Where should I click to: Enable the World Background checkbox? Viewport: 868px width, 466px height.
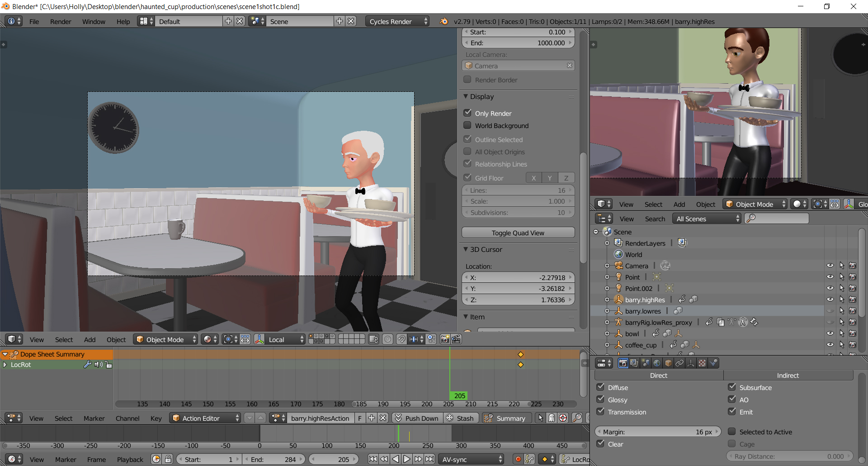pos(468,125)
